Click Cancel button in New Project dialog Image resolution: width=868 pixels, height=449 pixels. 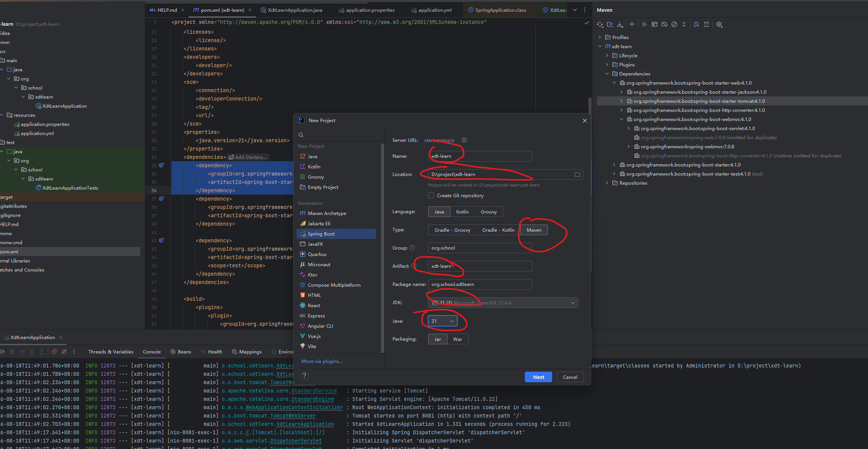coord(570,377)
